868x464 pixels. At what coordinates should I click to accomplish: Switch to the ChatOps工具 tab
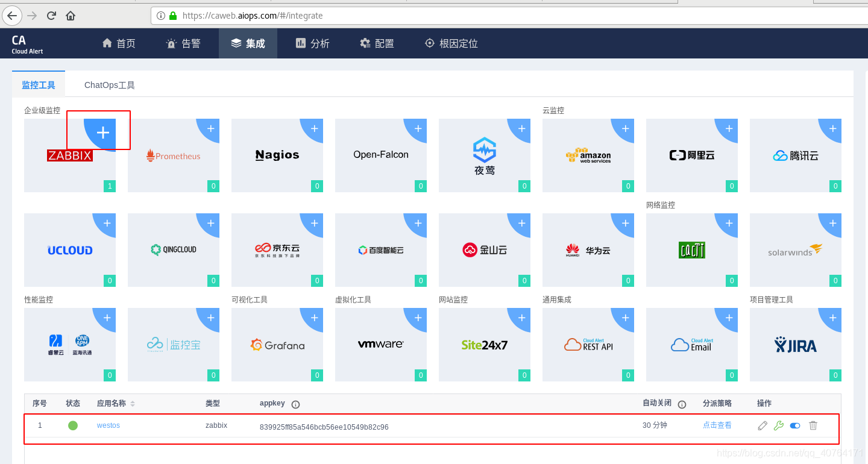tap(109, 84)
